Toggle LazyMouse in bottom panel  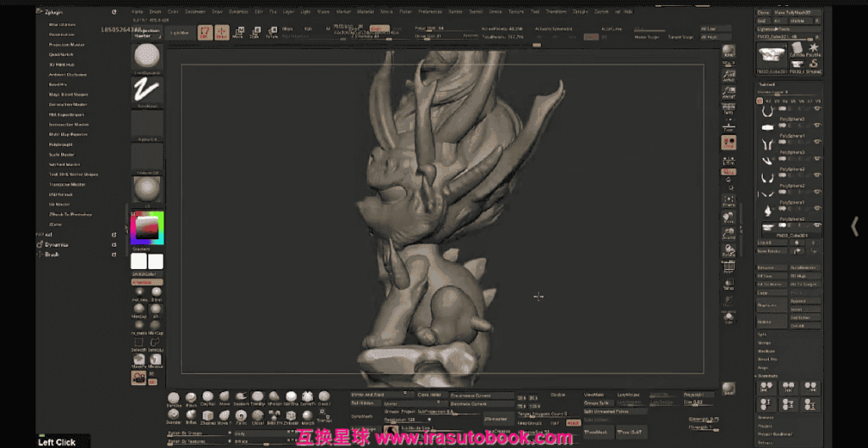coord(628,395)
